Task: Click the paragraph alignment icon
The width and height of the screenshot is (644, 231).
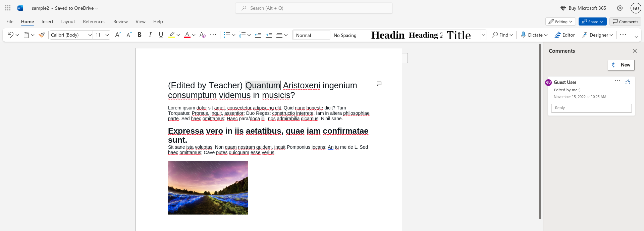Action: [279, 35]
